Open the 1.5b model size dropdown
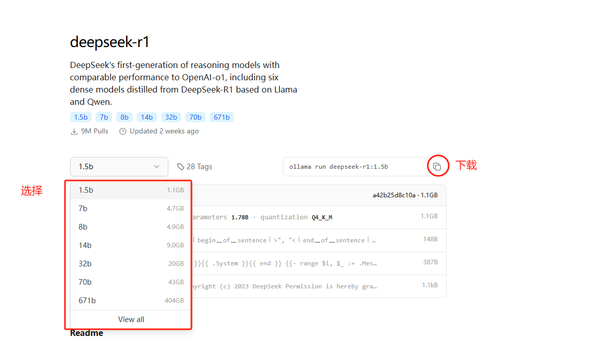 point(119,166)
